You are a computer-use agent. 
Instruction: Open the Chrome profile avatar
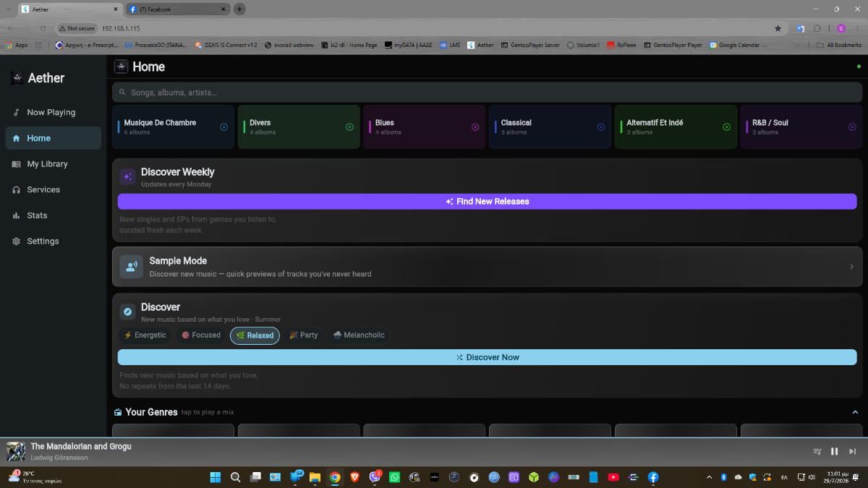[x=841, y=28]
